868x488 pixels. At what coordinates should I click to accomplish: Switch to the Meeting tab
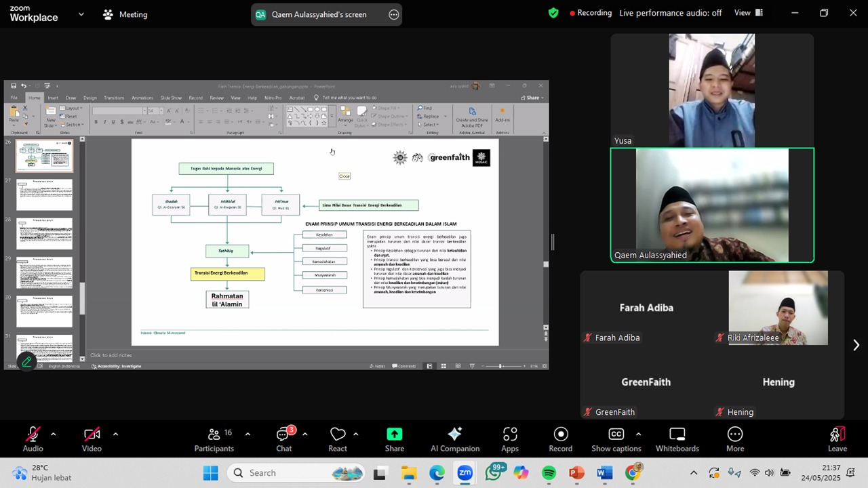pyautogui.click(x=125, y=14)
